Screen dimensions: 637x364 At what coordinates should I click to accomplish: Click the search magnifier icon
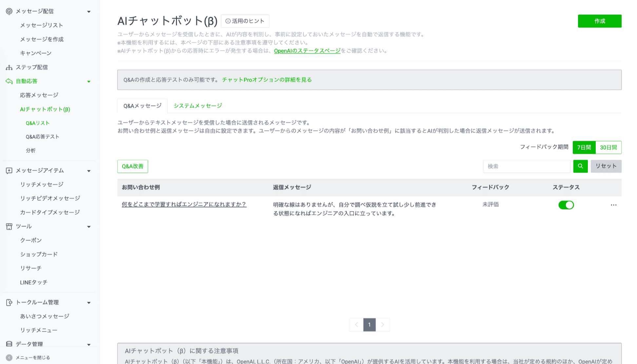coord(580,166)
